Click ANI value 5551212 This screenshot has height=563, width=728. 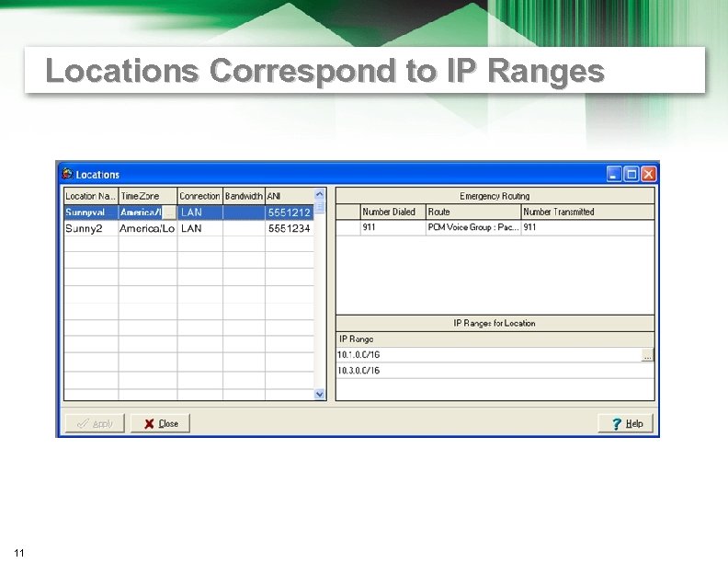[x=290, y=213]
